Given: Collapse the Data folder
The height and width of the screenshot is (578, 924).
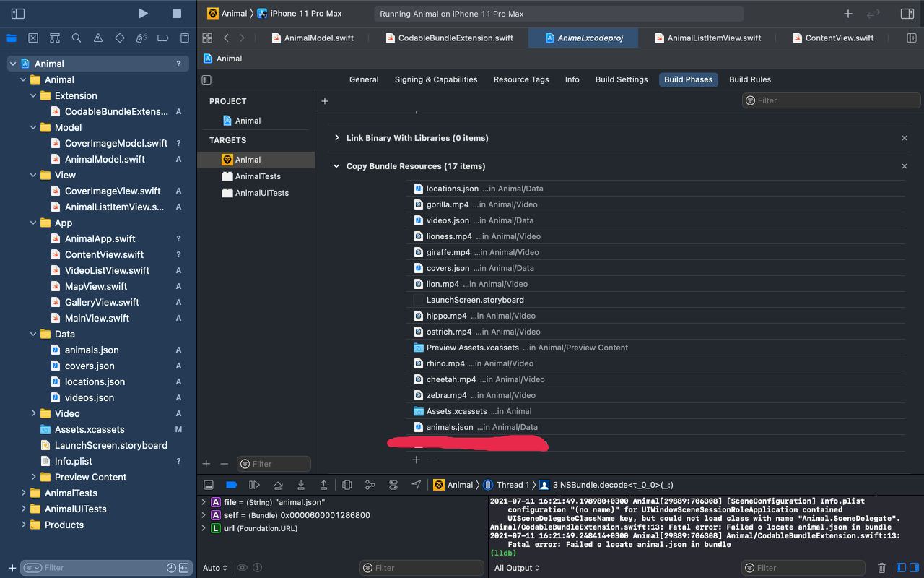Looking at the screenshot, I should click(x=33, y=334).
